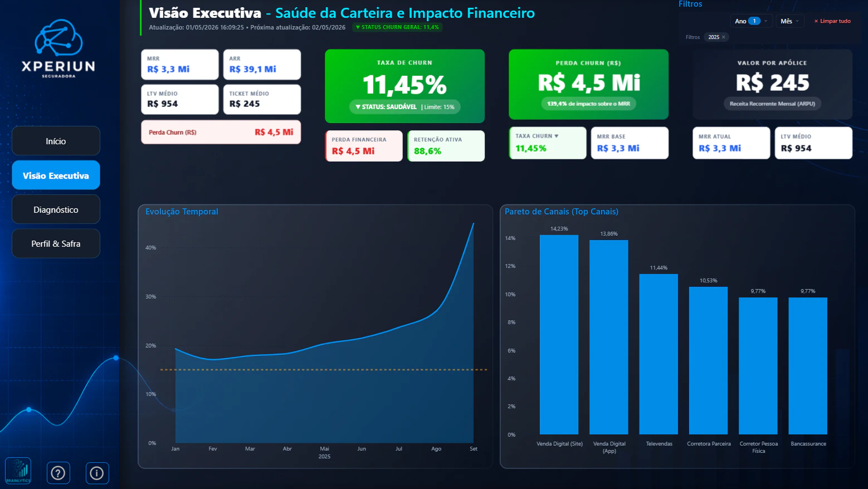
Task: Click the LTV Médio card beside MRR Atual
Action: point(813,143)
